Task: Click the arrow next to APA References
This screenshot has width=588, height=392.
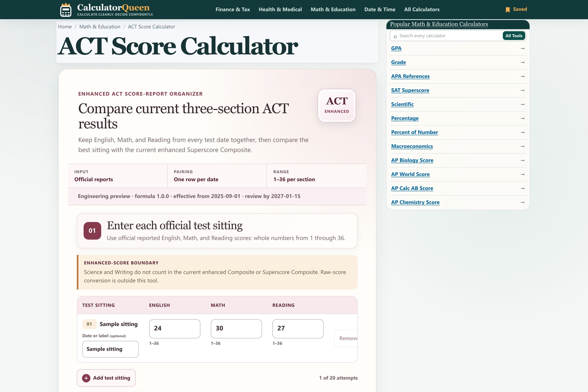Action: (x=522, y=76)
